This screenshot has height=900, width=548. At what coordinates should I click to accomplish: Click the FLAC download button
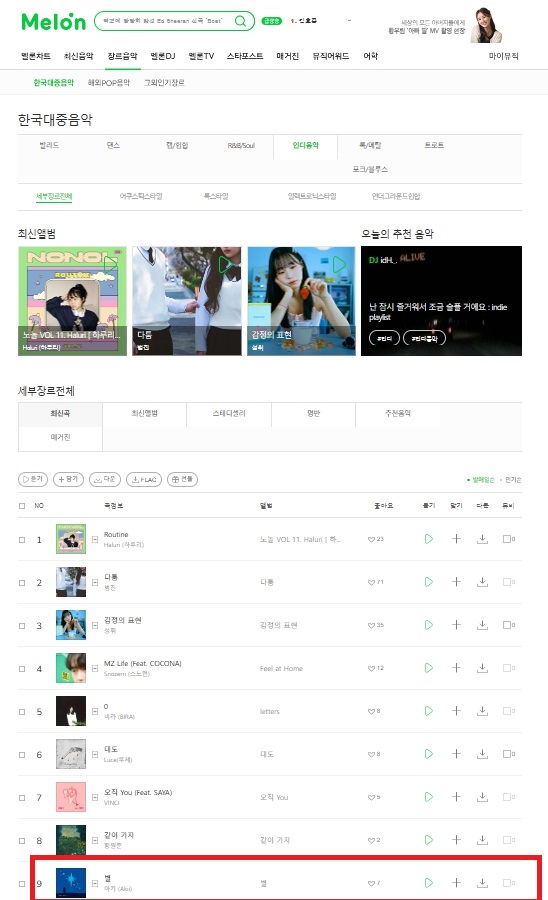[143, 479]
